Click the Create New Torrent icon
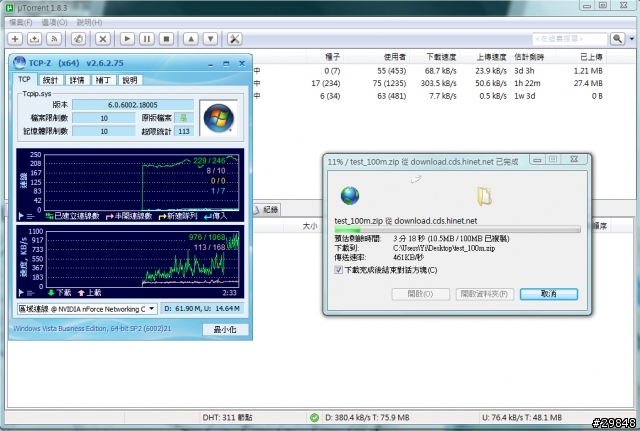Image resolution: width=640 pixels, height=431 pixels. (x=78, y=39)
